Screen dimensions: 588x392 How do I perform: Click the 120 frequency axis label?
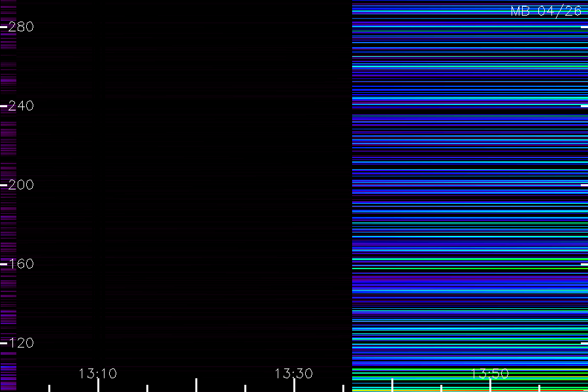[x=21, y=343]
